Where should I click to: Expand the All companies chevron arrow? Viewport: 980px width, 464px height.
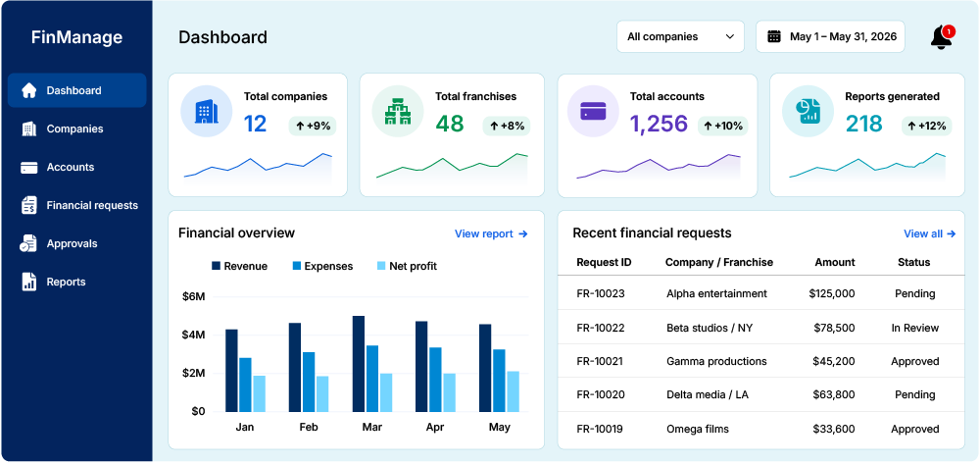[729, 37]
